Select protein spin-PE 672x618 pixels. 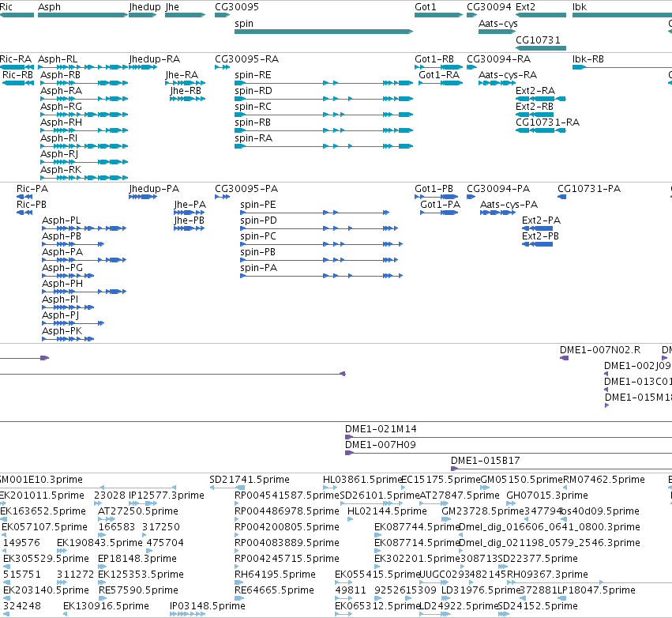pyautogui.click(x=314, y=213)
